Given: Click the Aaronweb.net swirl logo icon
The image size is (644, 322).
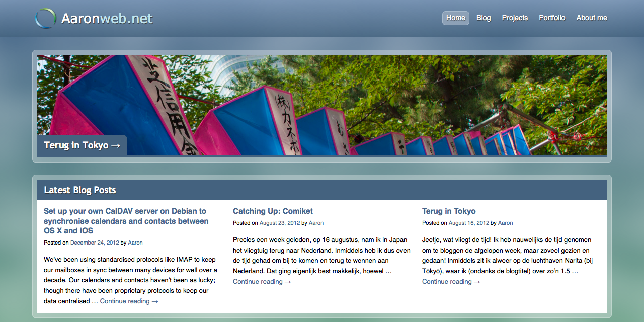Looking at the screenshot, I should click(45, 19).
